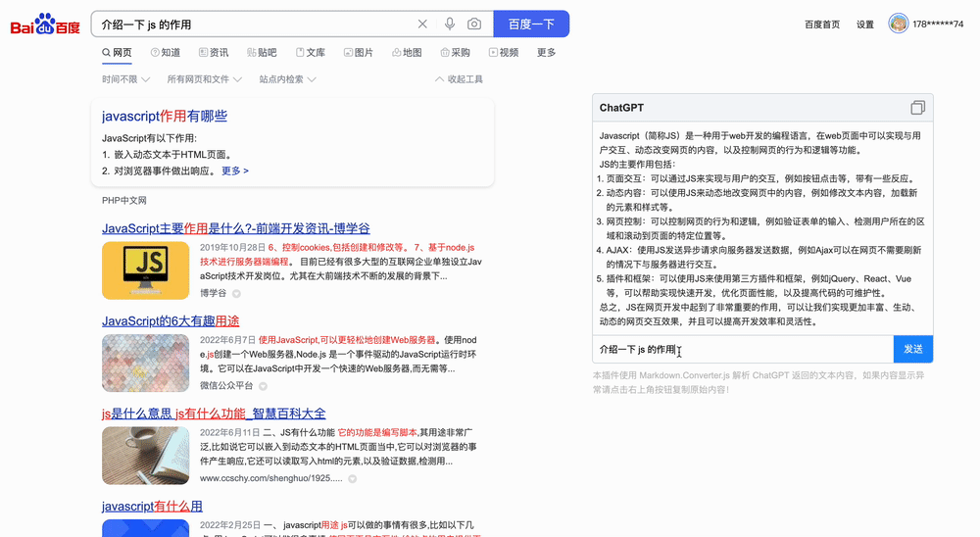Click the verification icon beside 博学谷
The image size is (980, 537).
point(236,294)
